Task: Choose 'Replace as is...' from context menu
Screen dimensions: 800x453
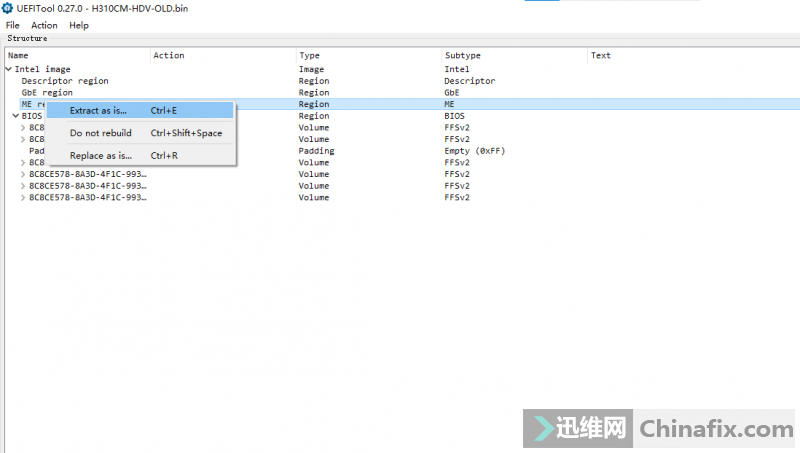Action: pyautogui.click(x=140, y=156)
